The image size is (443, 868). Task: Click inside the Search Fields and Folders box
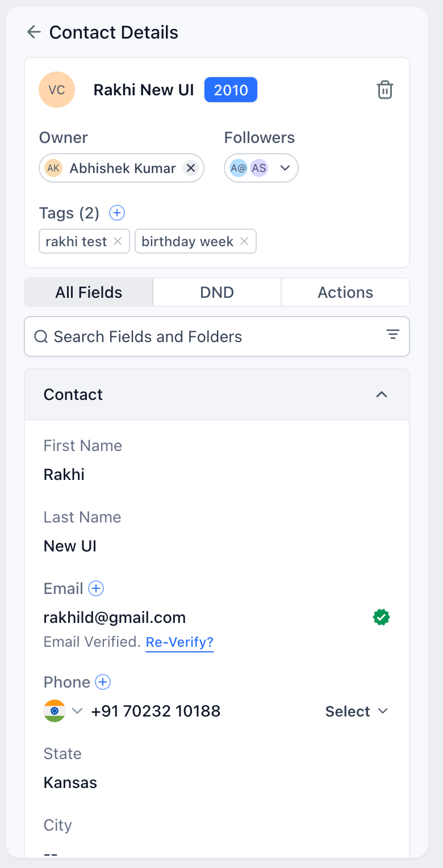pyautogui.click(x=170, y=336)
